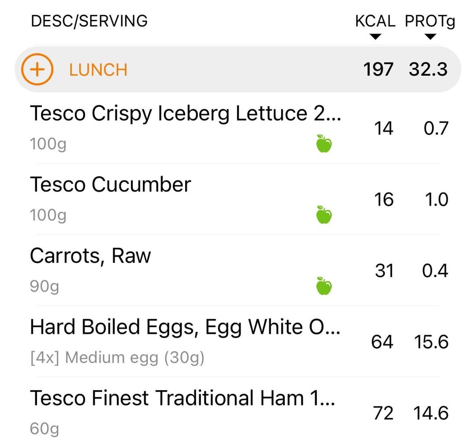Tap the orange plus icon beside Lunch
Viewport: 476px width, 448px height.
click(x=37, y=69)
